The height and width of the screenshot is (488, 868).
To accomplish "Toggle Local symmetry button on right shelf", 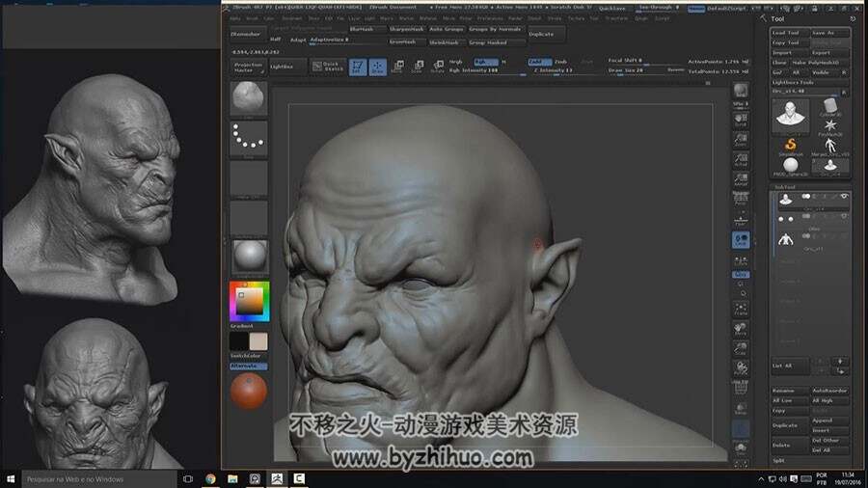I will pyautogui.click(x=741, y=239).
